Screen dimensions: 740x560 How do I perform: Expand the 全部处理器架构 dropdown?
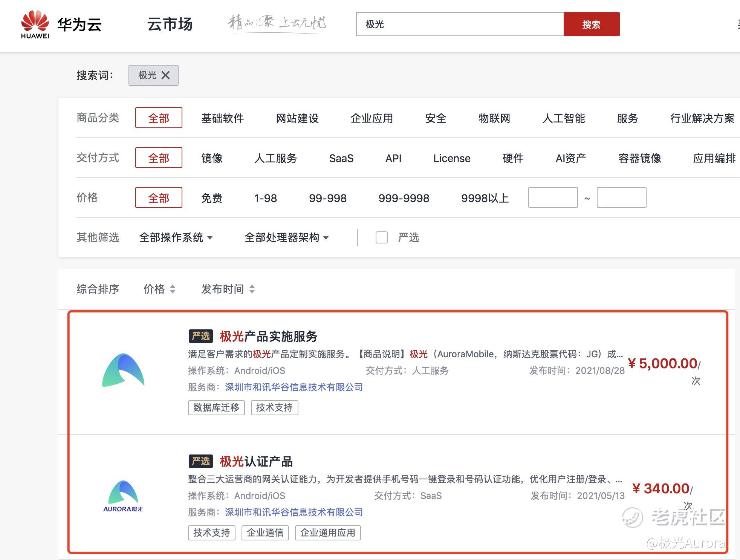point(286,237)
